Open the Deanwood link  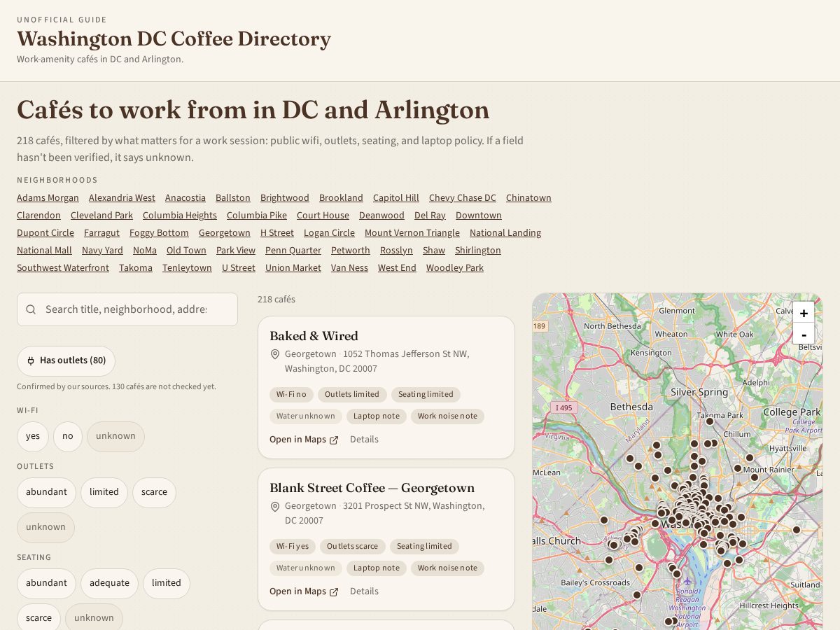point(381,216)
